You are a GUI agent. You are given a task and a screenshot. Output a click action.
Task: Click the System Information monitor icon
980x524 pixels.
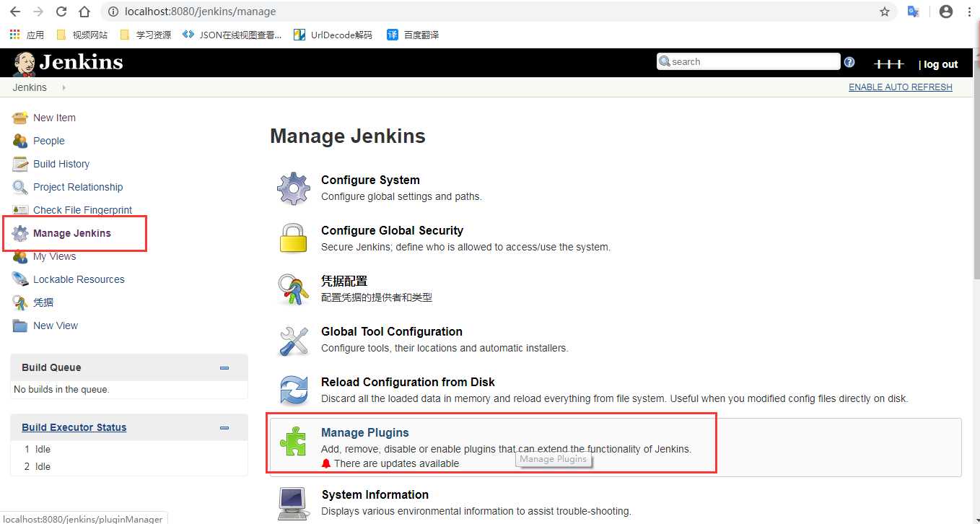click(x=294, y=503)
